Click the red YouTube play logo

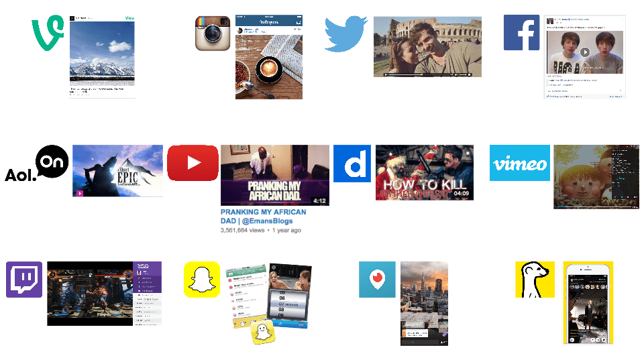click(193, 163)
